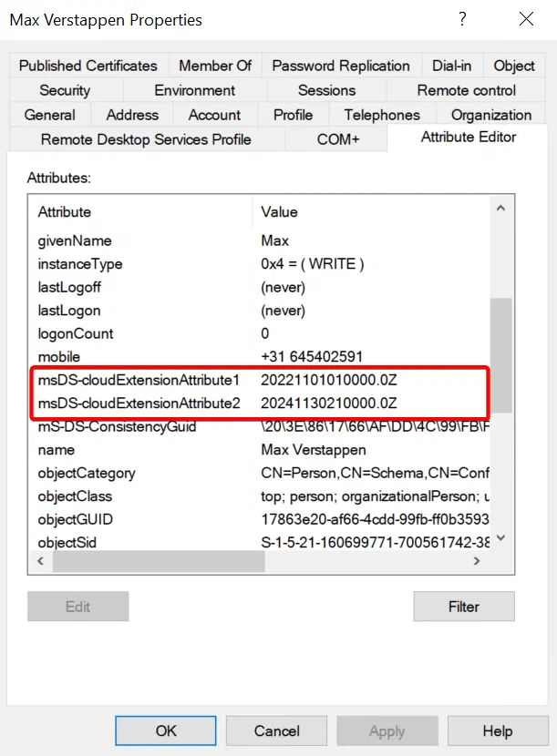The width and height of the screenshot is (557, 756).
Task: Select the instanceType attribute row
Action: [260, 264]
